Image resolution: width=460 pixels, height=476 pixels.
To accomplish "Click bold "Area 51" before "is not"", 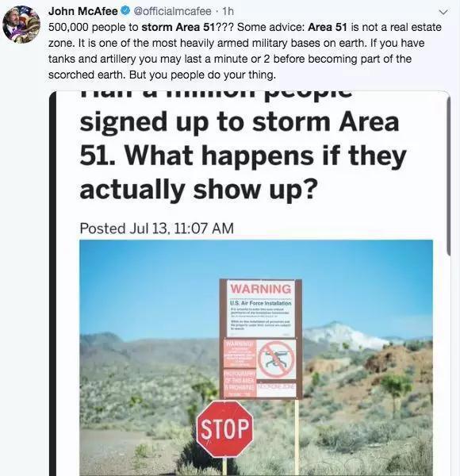I will pos(328,27).
